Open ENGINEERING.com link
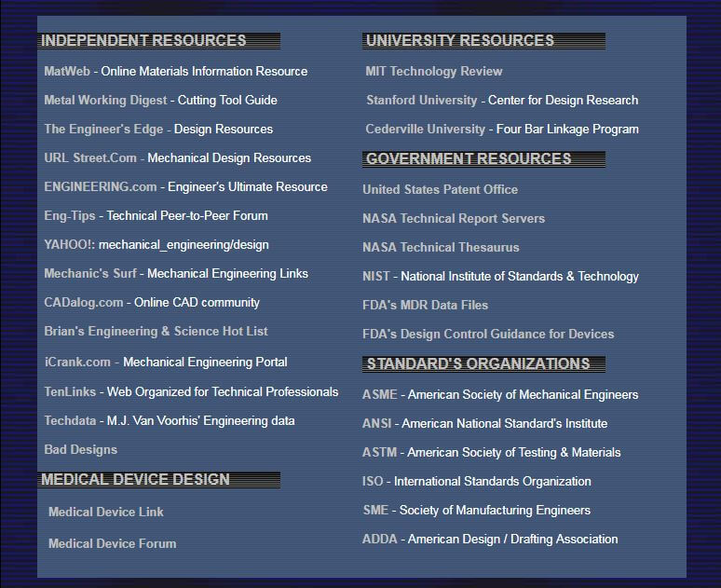The image size is (721, 588). click(x=101, y=186)
